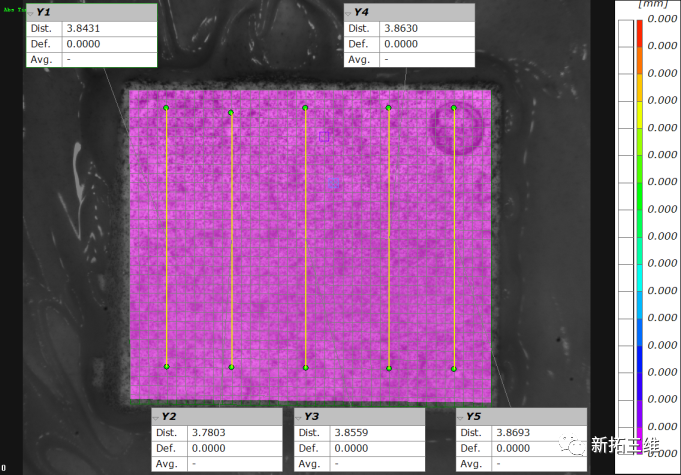Collapse the Y1 label expander arrow
Image resolution: width=681 pixels, height=475 pixels.
[x=30, y=14]
